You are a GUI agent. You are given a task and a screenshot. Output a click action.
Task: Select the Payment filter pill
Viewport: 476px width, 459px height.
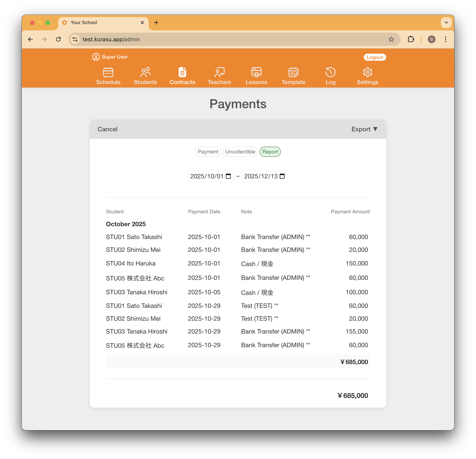(208, 152)
